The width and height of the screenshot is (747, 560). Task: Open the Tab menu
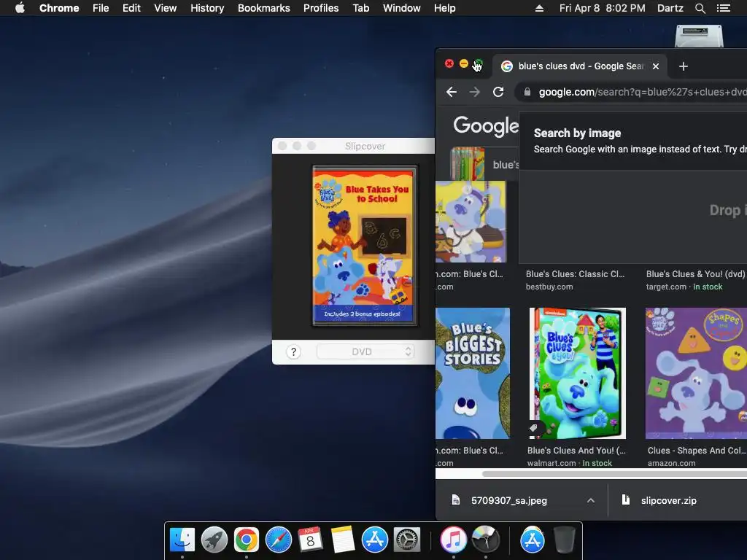coord(361,8)
